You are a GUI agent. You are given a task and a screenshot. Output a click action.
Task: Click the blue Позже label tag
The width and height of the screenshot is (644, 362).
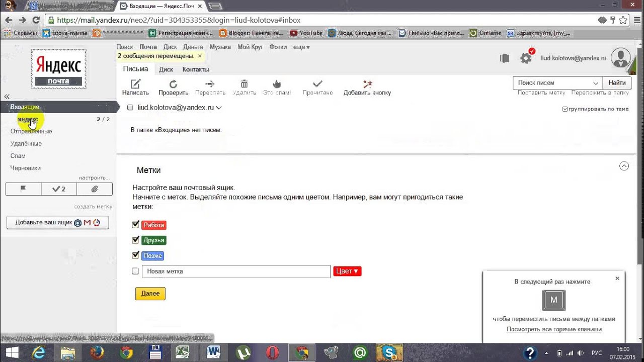[153, 256]
